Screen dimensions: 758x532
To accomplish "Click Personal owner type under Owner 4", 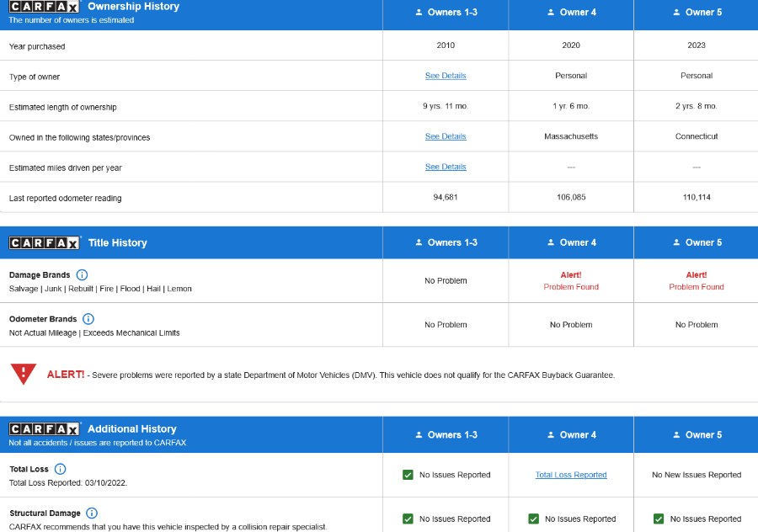I will [571, 76].
